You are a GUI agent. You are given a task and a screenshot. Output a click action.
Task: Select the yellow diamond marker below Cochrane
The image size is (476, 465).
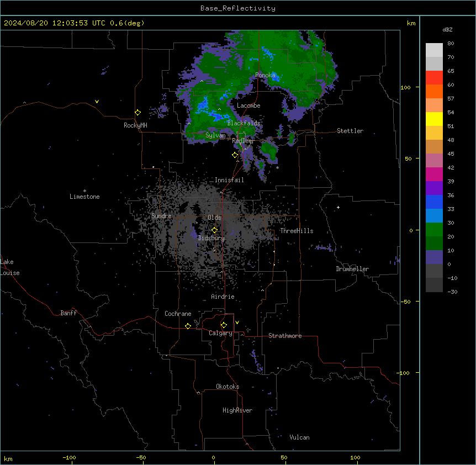[x=188, y=326]
